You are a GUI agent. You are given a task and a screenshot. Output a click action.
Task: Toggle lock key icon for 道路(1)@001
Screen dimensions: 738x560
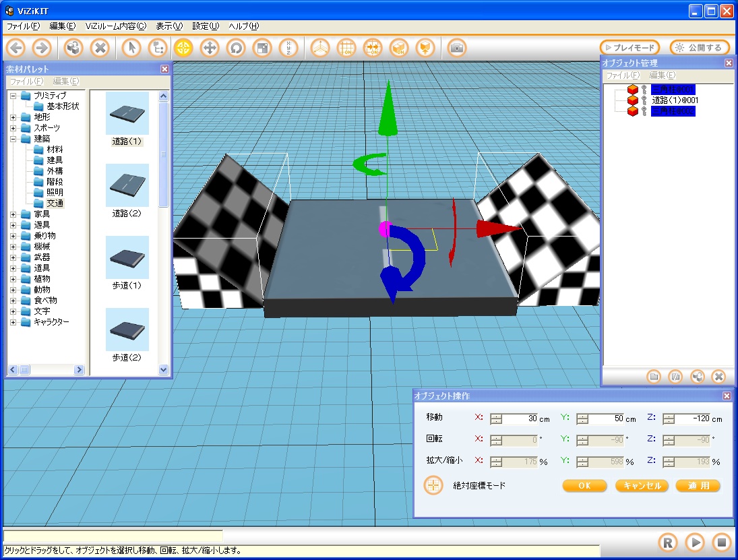coord(644,100)
